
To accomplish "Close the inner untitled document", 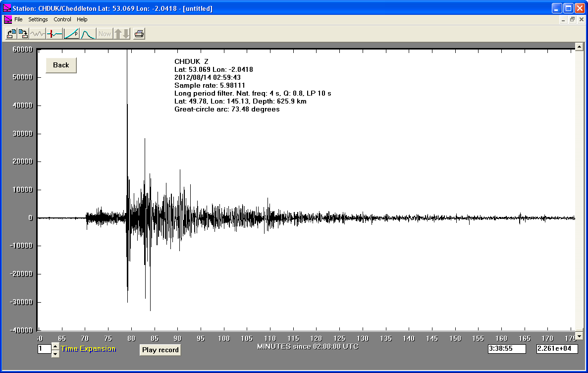I will [x=582, y=19].
